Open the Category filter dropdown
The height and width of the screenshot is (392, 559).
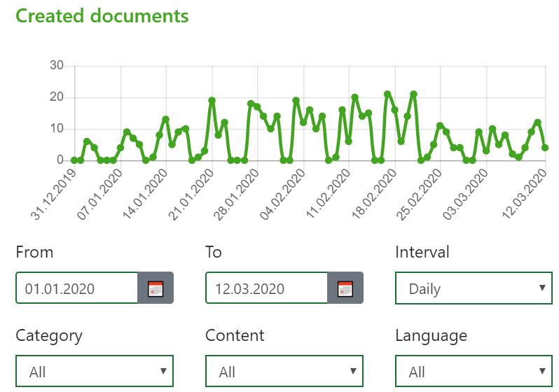tap(94, 372)
